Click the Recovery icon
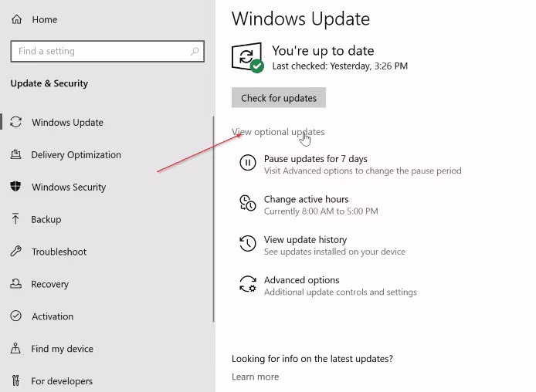 click(x=15, y=283)
